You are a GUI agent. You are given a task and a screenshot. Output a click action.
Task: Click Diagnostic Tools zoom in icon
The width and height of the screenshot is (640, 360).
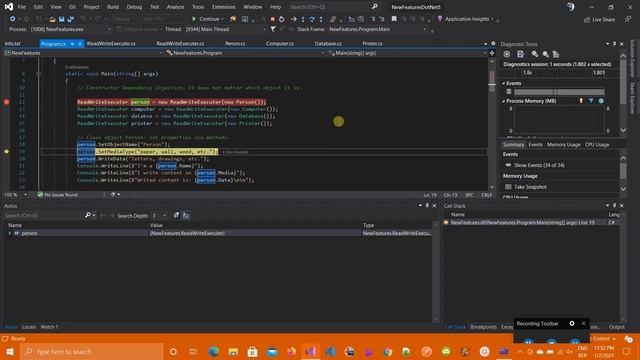click(x=535, y=54)
